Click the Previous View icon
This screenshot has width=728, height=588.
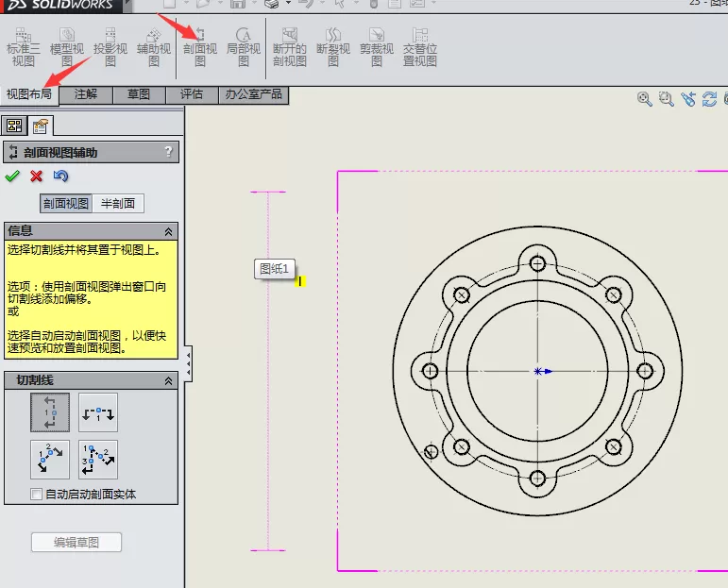pos(688,99)
